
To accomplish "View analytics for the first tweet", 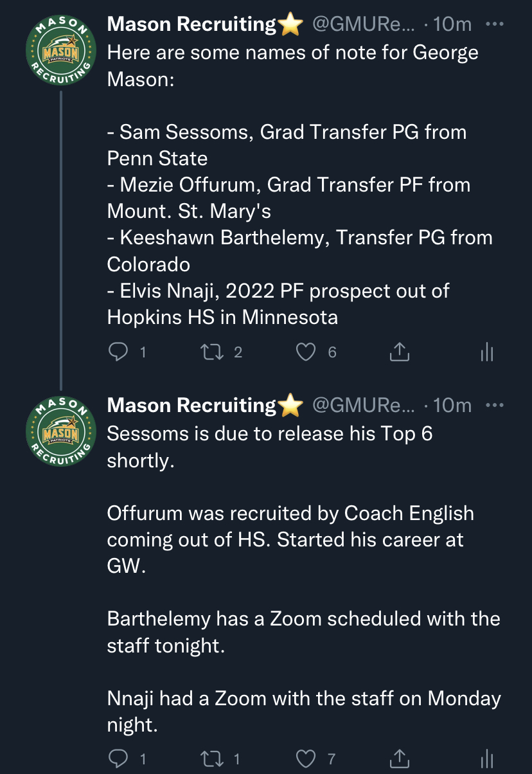I will (486, 352).
